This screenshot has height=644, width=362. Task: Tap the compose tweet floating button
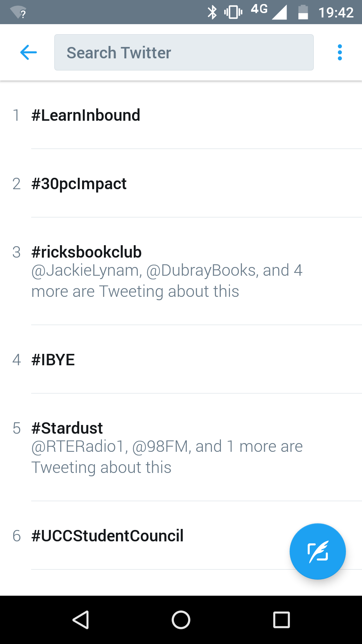317,551
